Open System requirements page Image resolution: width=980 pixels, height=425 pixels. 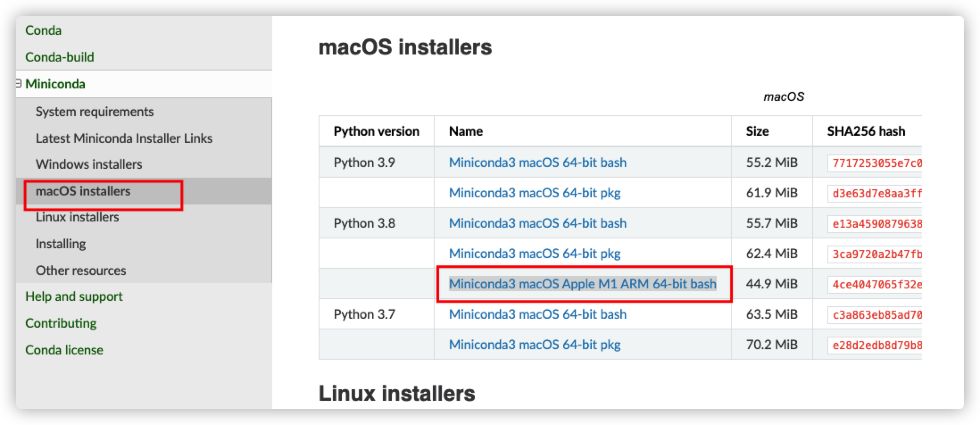95,112
